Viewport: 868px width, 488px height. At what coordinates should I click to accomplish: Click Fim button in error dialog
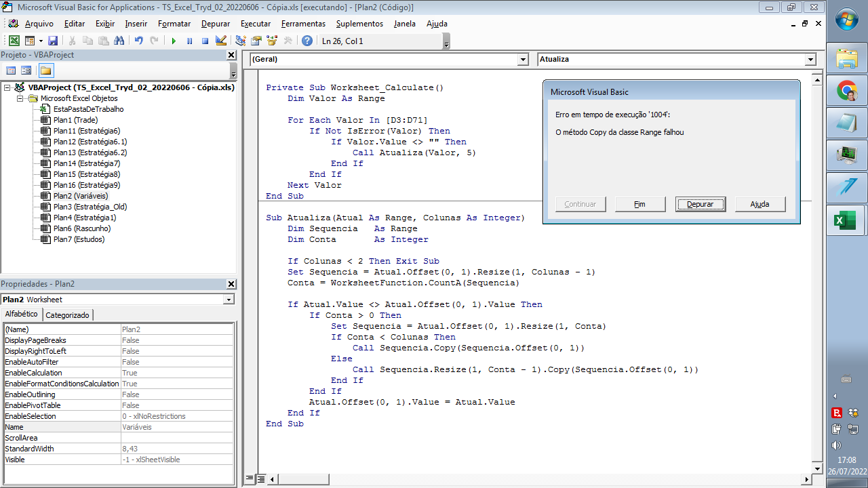pyautogui.click(x=639, y=204)
